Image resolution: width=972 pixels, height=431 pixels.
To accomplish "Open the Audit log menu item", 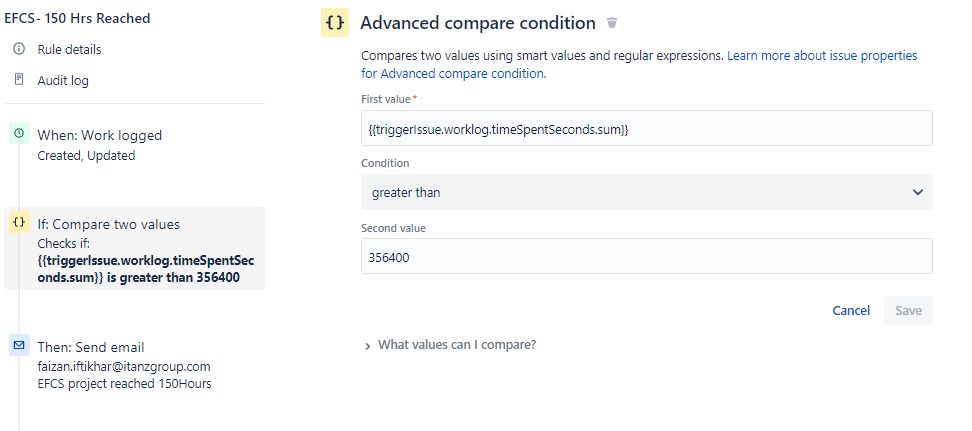I will point(63,80).
